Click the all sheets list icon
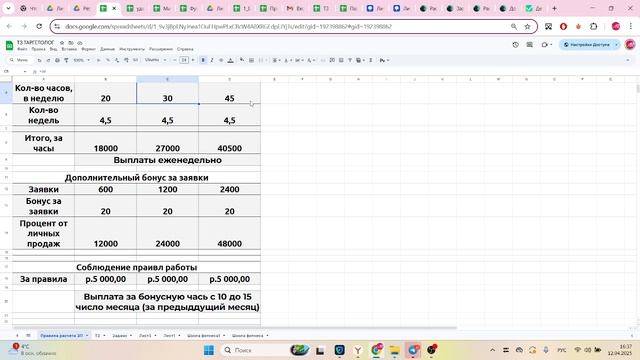Image resolution: width=640 pixels, height=360 pixels. (28, 336)
